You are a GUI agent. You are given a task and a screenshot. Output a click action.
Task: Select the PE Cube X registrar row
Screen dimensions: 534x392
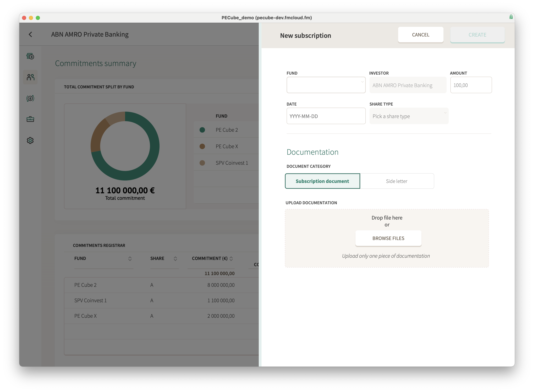coord(162,316)
